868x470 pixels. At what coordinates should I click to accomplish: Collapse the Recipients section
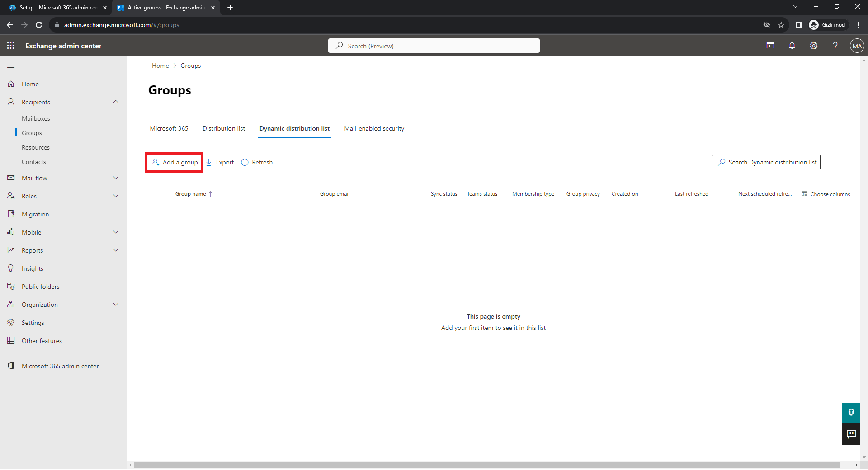pos(116,102)
